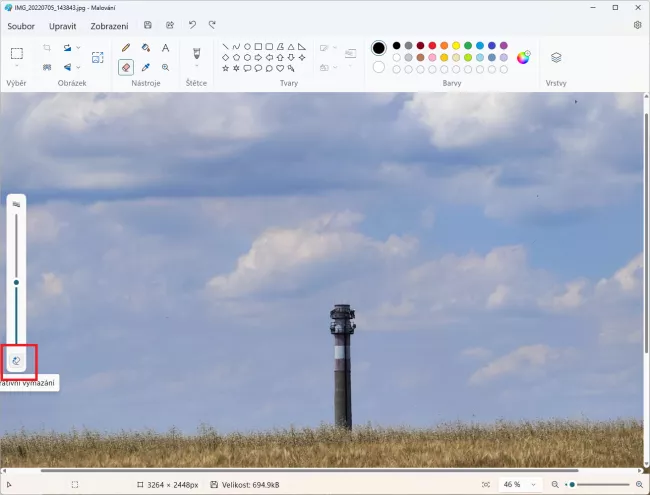Select the Magnifier tool
This screenshot has width=650, height=495.
click(165, 67)
